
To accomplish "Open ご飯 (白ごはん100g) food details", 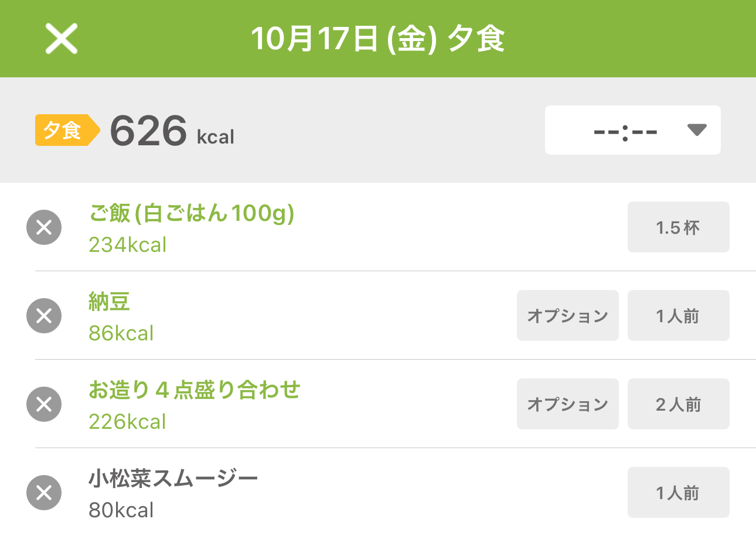I will click(x=191, y=214).
